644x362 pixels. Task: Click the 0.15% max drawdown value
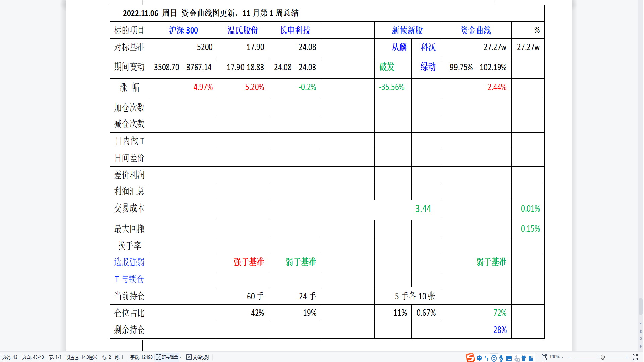click(530, 229)
